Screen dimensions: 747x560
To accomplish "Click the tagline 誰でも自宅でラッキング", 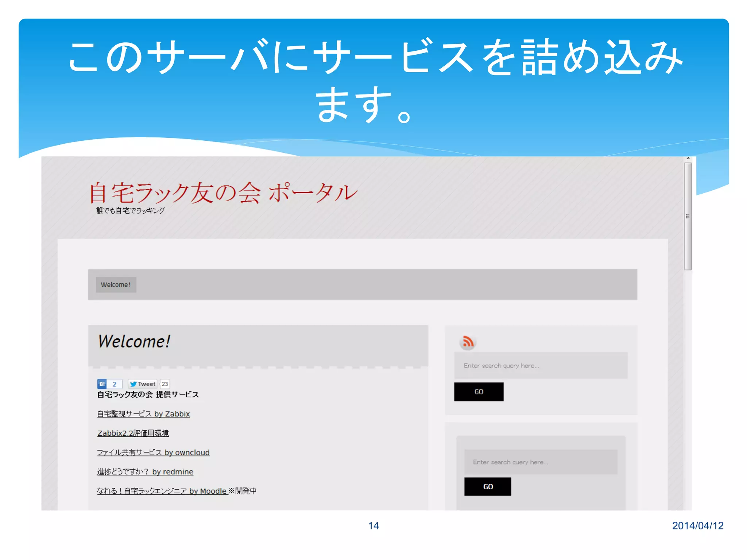I will (x=131, y=211).
